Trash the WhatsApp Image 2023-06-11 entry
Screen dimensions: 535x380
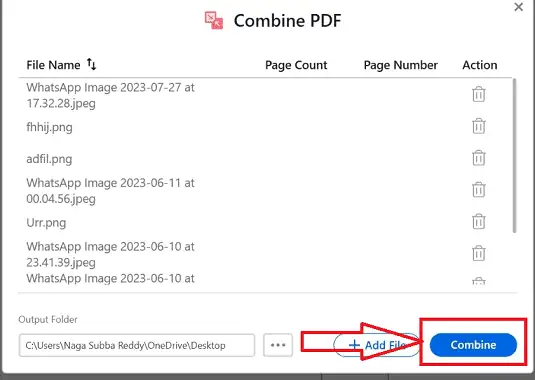click(479, 189)
